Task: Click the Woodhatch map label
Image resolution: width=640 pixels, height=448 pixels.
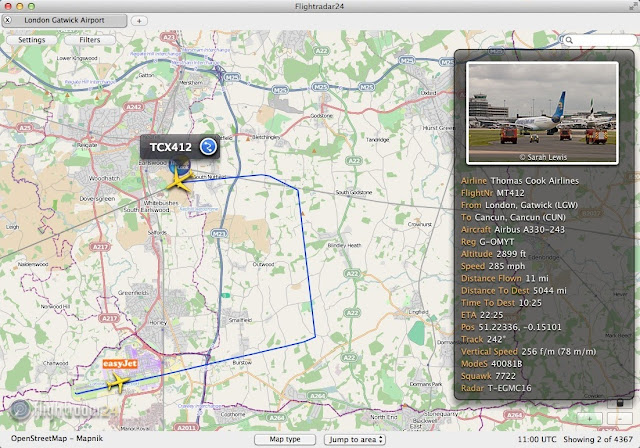Action: (104, 179)
